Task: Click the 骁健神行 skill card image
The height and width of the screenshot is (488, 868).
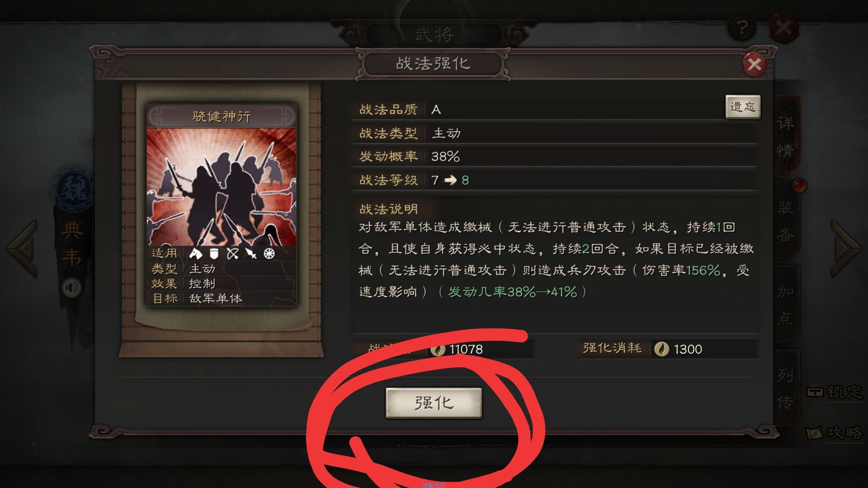Action: tap(222, 187)
